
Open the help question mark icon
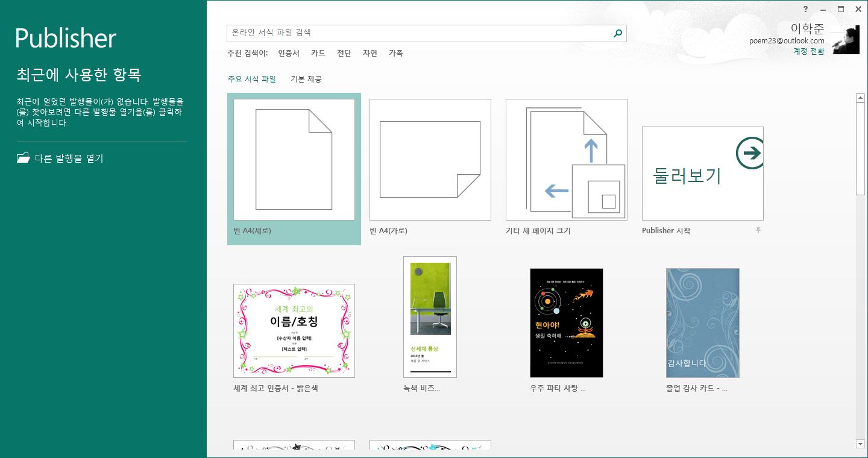806,9
